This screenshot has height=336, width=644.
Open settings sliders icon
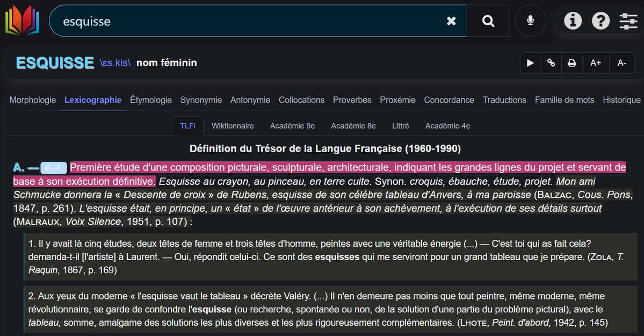(x=628, y=20)
